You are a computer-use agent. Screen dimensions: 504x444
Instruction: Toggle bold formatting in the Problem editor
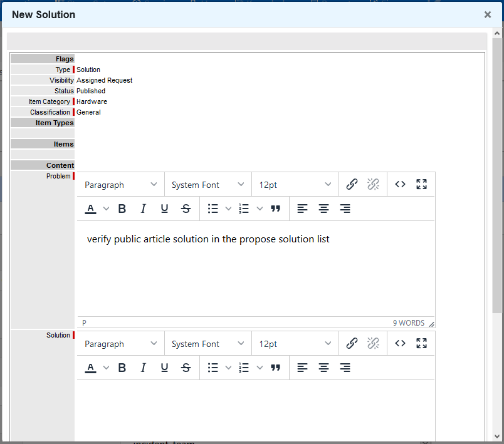point(122,209)
